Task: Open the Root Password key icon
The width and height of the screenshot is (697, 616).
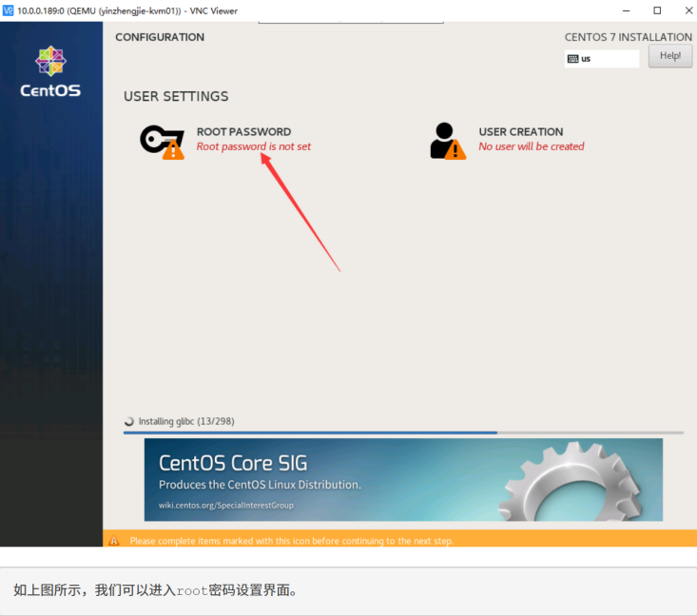Action: pos(162,142)
